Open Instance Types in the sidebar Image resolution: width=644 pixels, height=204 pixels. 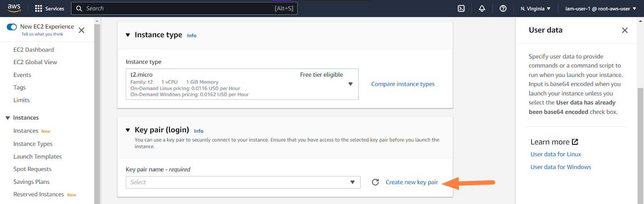pos(33,144)
